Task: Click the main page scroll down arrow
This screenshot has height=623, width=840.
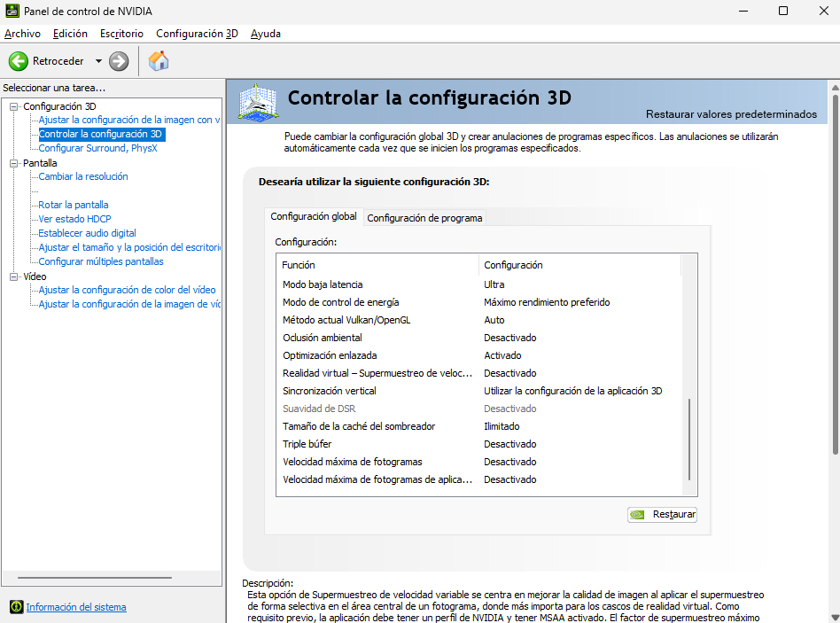Action: pyautogui.click(x=835, y=617)
